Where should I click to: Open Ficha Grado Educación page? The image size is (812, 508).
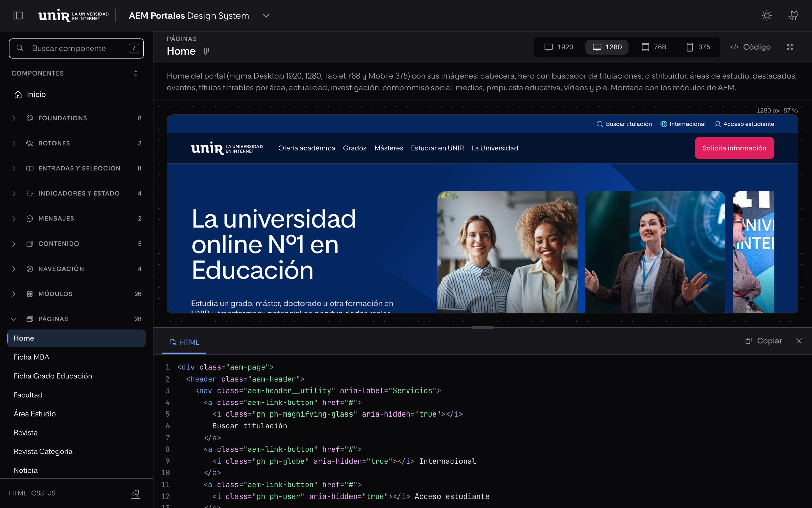click(x=76, y=376)
